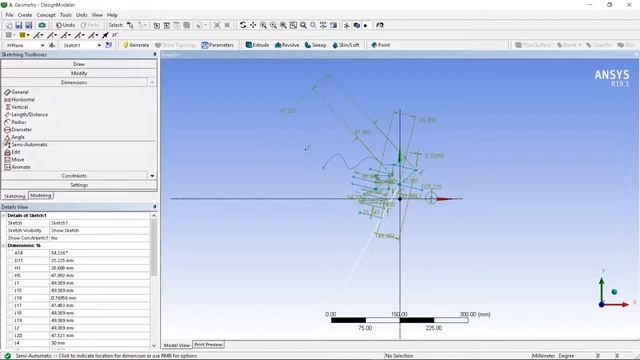Select the Length/Distance dimension tool
The height and width of the screenshot is (360, 640).
(x=26, y=115)
